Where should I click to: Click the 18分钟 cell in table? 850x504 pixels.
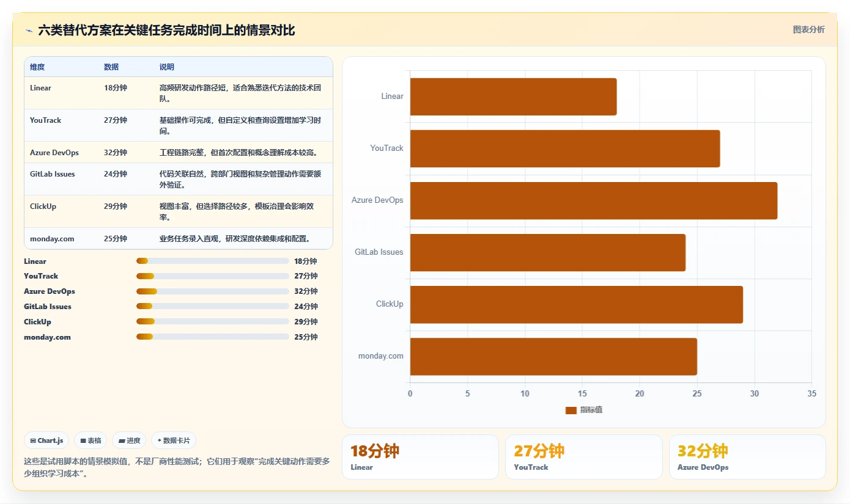click(116, 88)
